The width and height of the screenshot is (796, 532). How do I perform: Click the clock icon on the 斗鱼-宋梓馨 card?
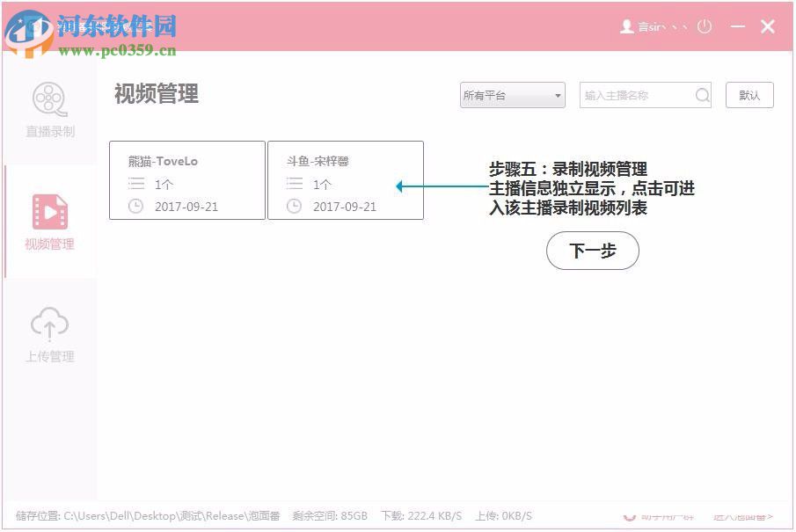pos(295,207)
